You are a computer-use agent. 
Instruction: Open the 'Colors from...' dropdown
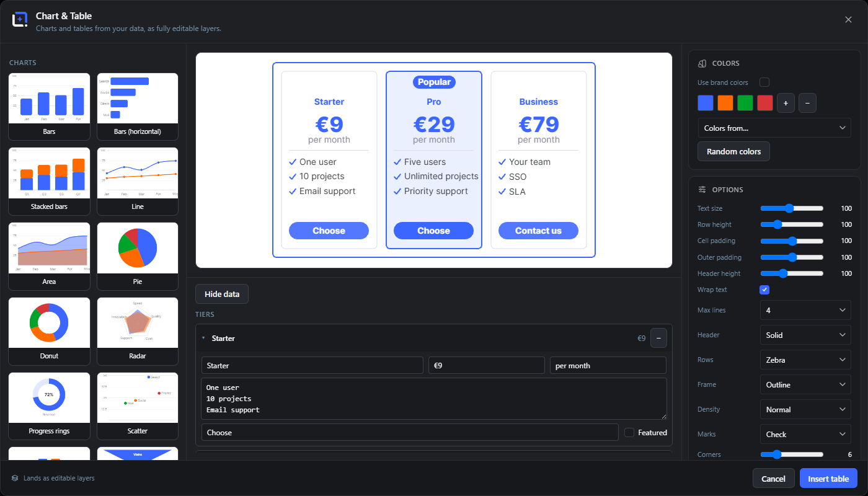pos(774,128)
